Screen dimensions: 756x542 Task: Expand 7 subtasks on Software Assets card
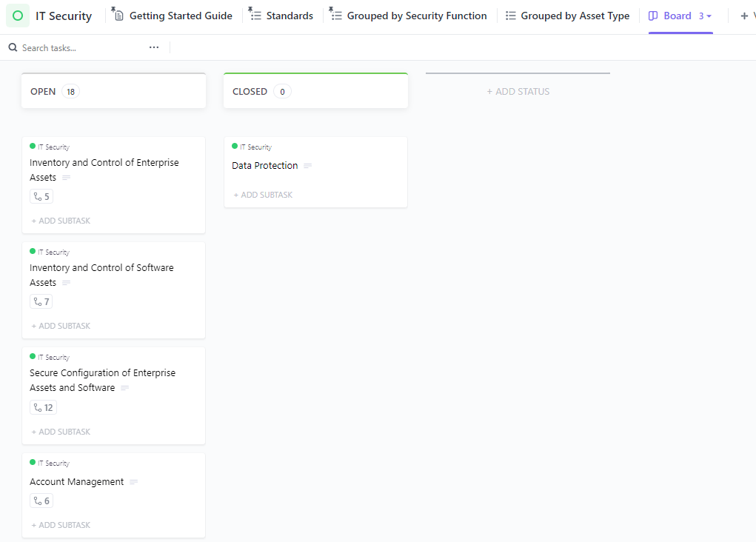point(41,302)
